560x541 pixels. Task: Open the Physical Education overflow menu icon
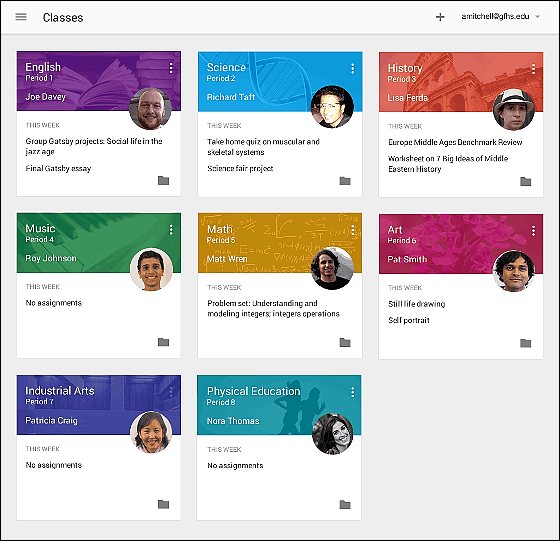pyautogui.click(x=352, y=392)
